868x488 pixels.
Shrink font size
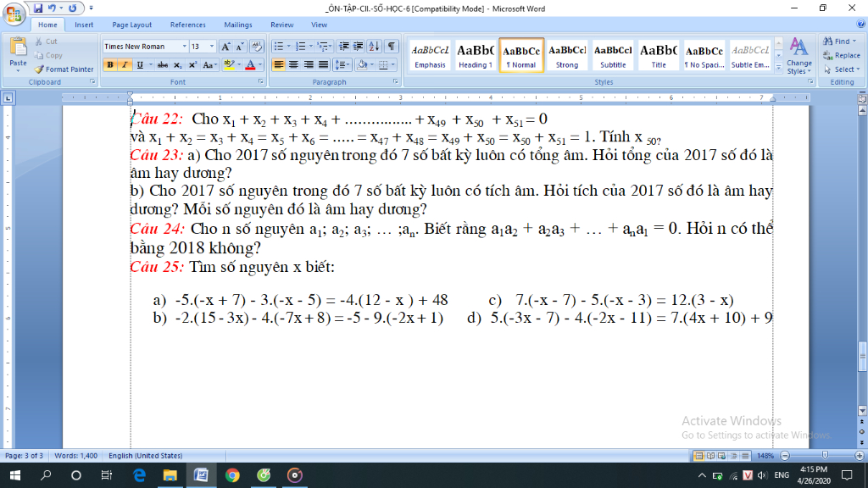pos(240,47)
